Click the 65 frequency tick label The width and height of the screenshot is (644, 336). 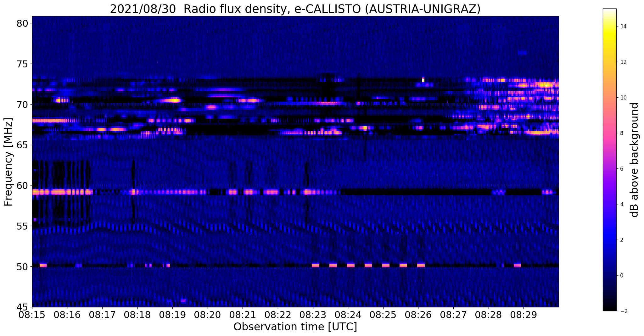tap(23, 145)
